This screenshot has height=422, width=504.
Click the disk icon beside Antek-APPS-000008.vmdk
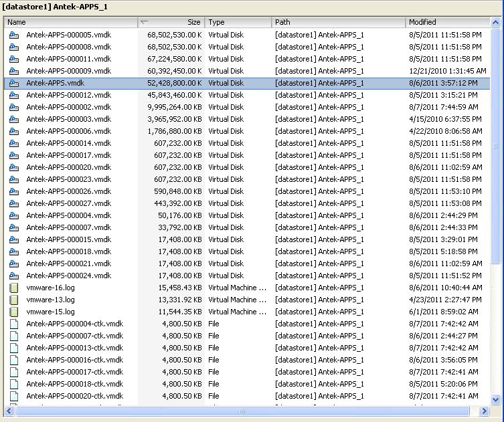[14, 47]
